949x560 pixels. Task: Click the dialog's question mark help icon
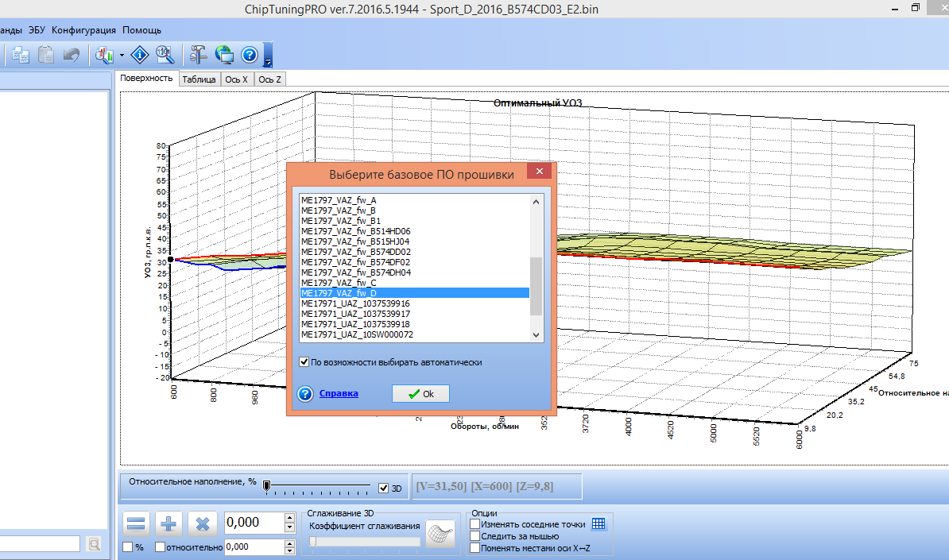pyautogui.click(x=306, y=394)
